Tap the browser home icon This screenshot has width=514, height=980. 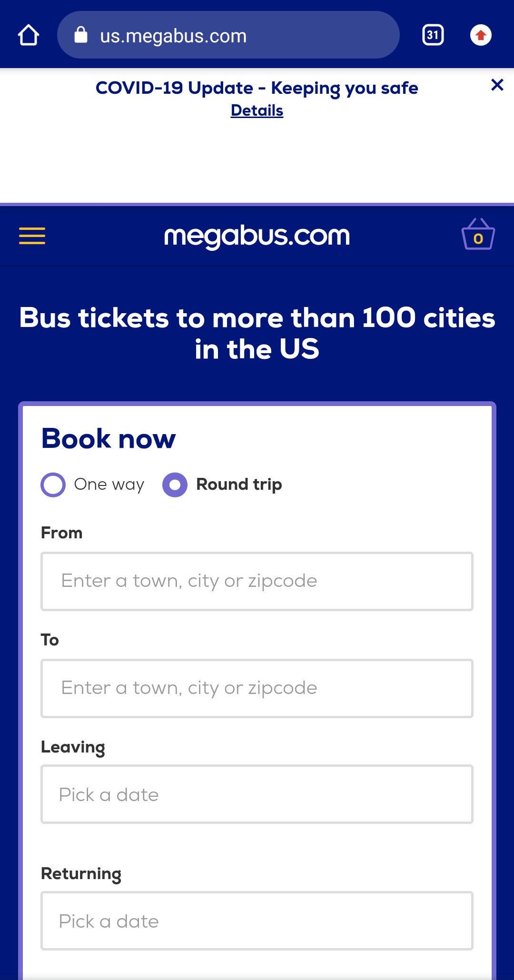(x=29, y=35)
